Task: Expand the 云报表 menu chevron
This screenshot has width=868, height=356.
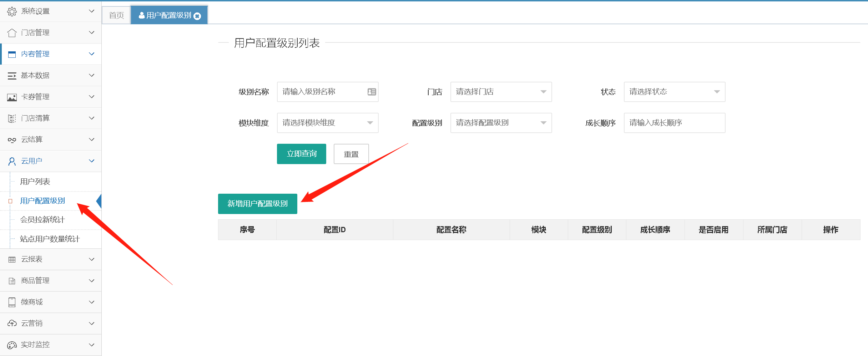Action: (x=92, y=259)
